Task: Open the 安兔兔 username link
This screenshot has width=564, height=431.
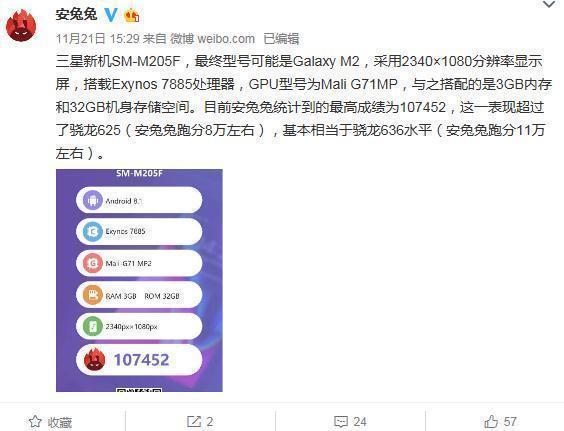Action: click(x=76, y=15)
